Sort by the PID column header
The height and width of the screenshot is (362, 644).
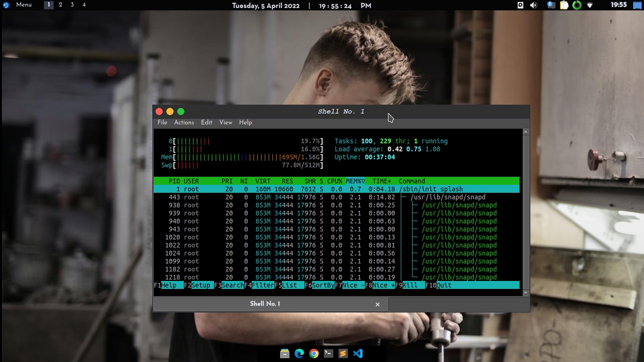pyautogui.click(x=174, y=181)
